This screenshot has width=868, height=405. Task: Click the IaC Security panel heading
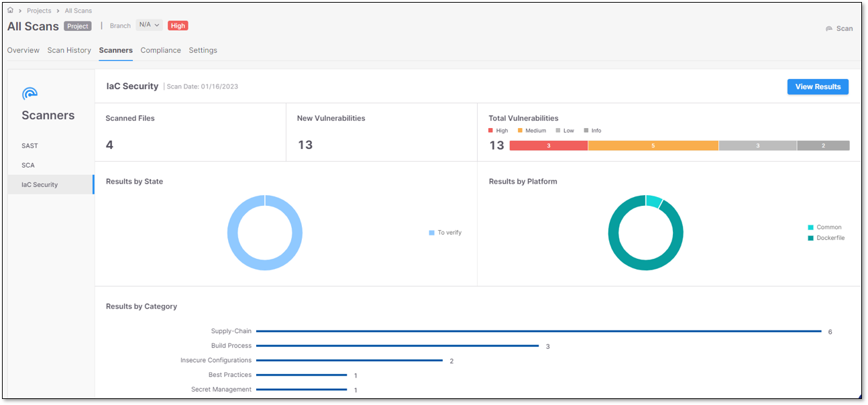[x=133, y=86]
